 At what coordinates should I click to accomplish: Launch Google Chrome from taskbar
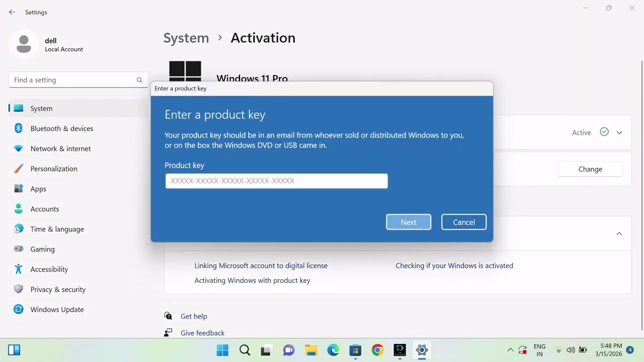pyautogui.click(x=377, y=350)
